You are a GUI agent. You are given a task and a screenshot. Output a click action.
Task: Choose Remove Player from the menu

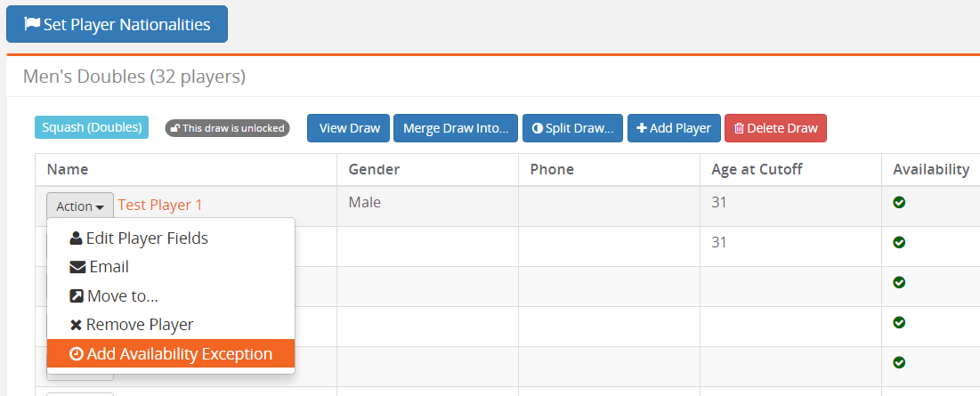(139, 325)
